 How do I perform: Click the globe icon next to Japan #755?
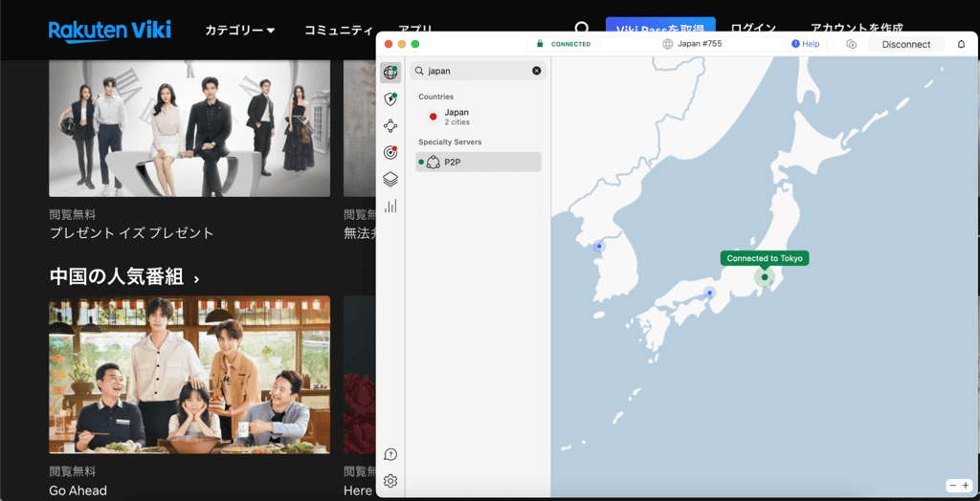[667, 44]
